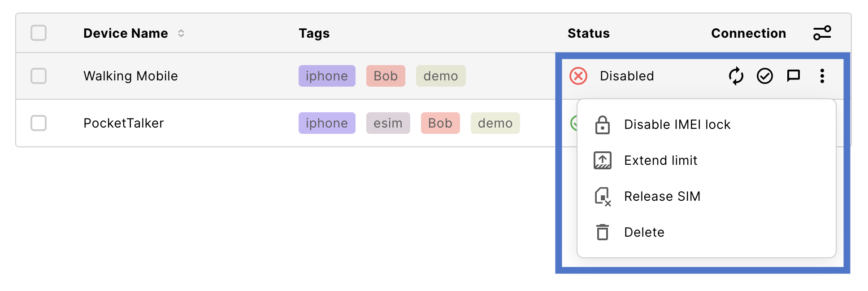Viewport: 868px width, 291px height.
Task: Click the red Disabled status icon
Action: coord(578,76)
